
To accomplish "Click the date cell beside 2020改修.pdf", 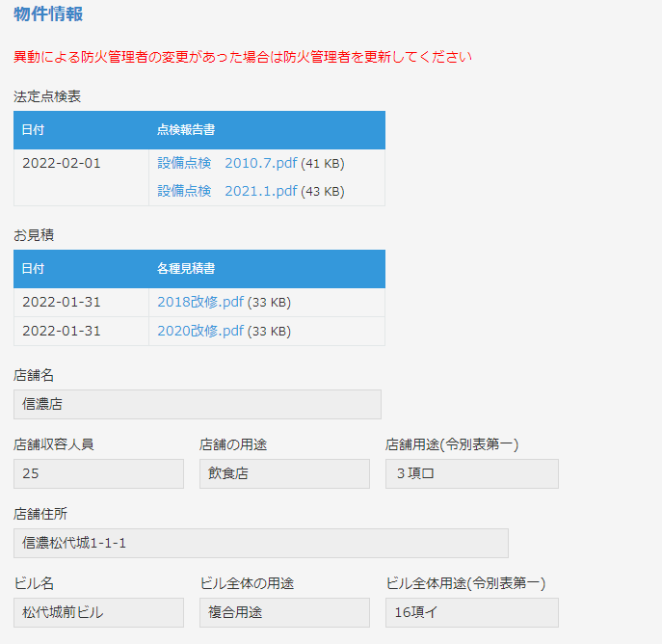I will click(x=62, y=331).
